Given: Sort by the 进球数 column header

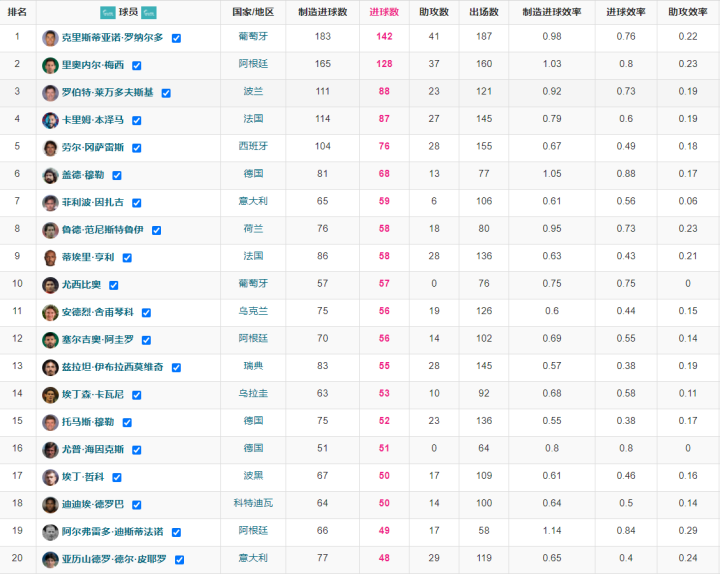Looking at the screenshot, I should coord(384,12).
